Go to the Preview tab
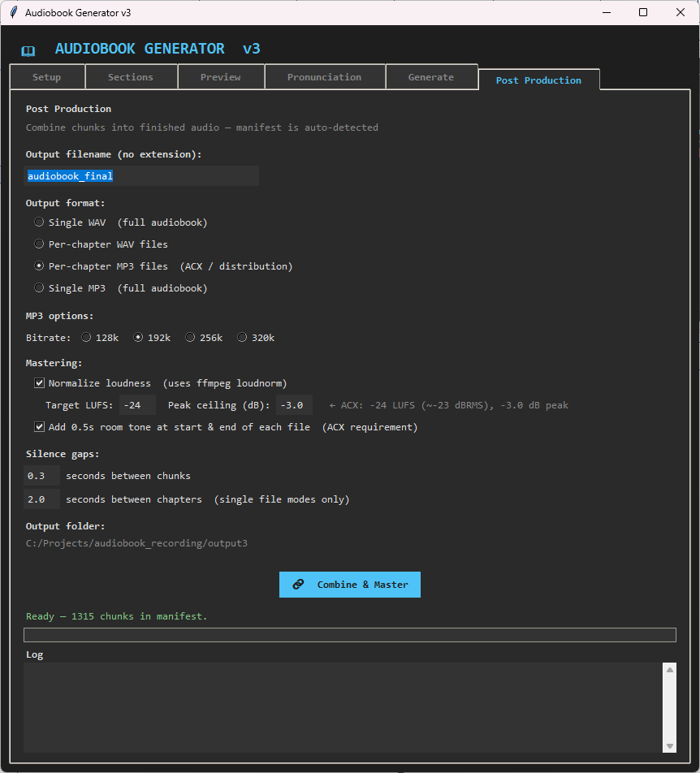Viewport: 700px width, 773px height. coord(221,77)
